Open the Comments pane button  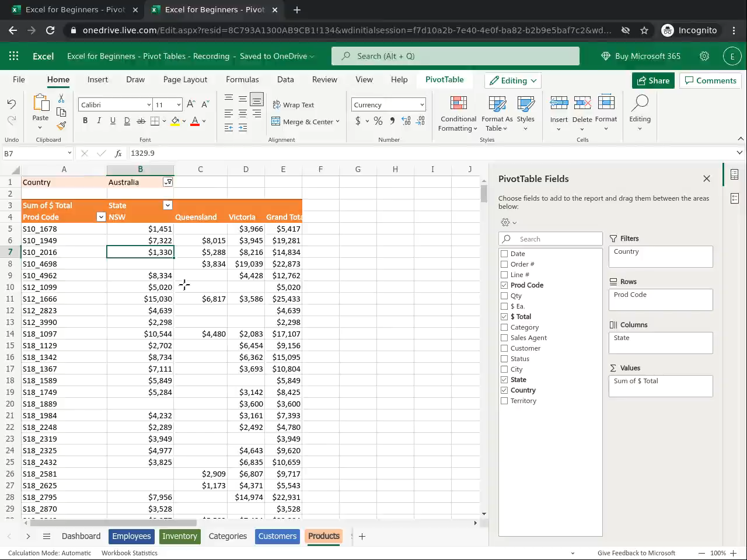(710, 80)
